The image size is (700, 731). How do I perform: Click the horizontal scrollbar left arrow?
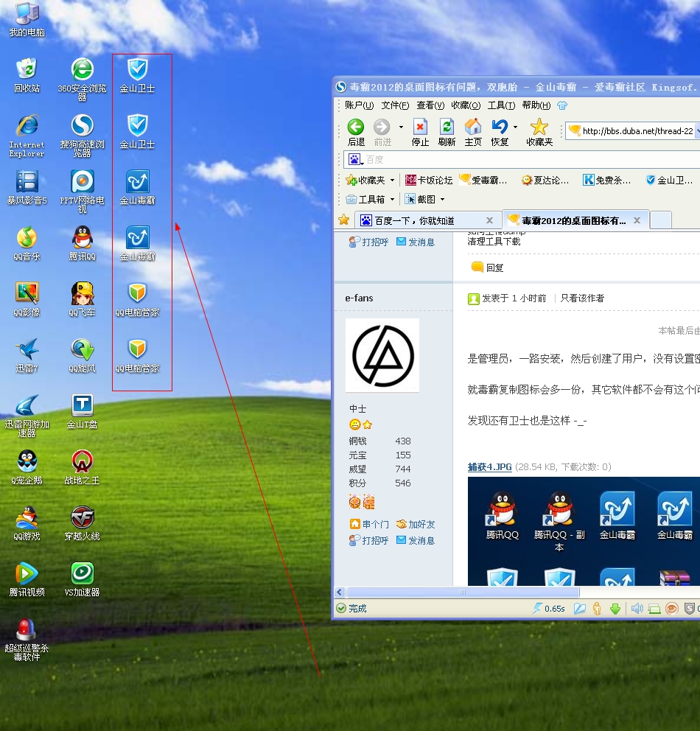[x=339, y=592]
